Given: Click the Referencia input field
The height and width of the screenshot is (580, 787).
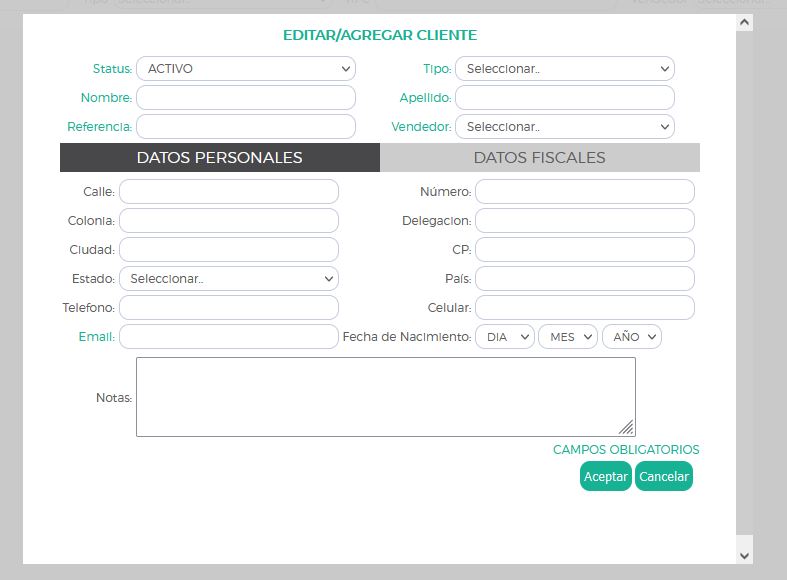Looking at the screenshot, I should (x=245, y=127).
